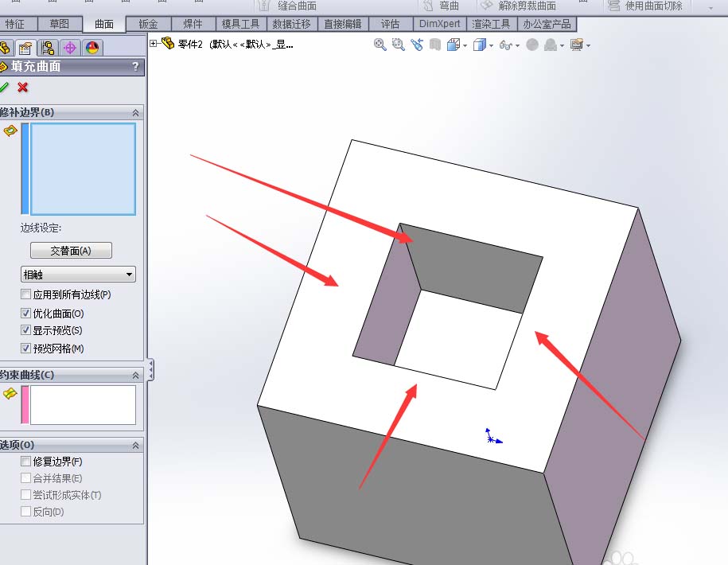Click Zoom to Area magnifier icon
728x565 pixels.
398,45
